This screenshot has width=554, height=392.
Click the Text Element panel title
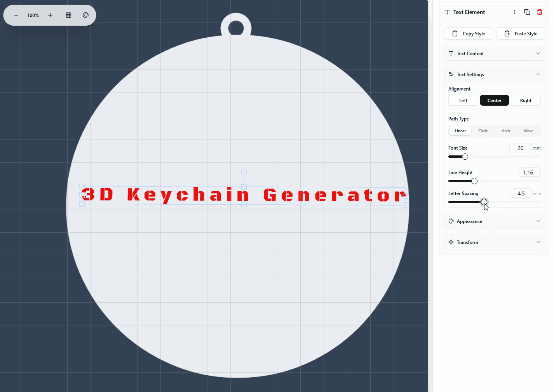click(469, 12)
